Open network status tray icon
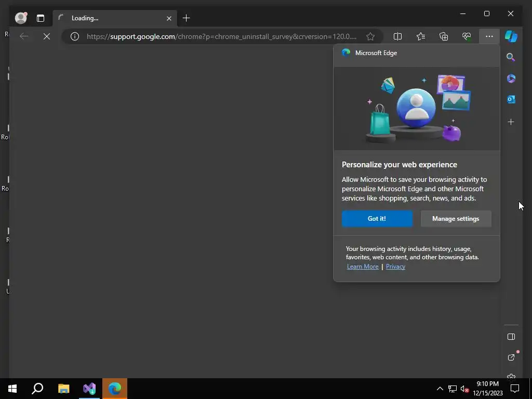 (453, 389)
